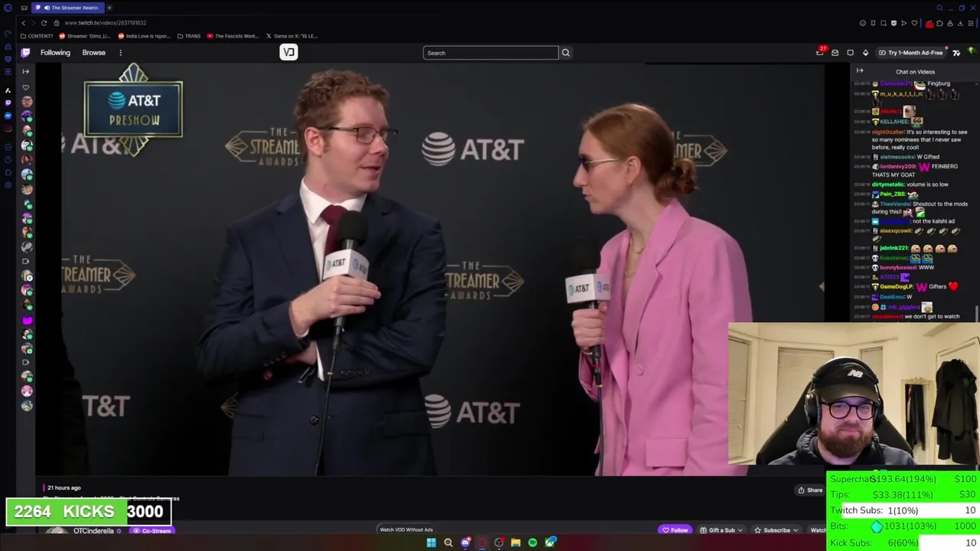Click the 7TV extension icon in header
Screen dimensions: 980x551
[x=956, y=53]
